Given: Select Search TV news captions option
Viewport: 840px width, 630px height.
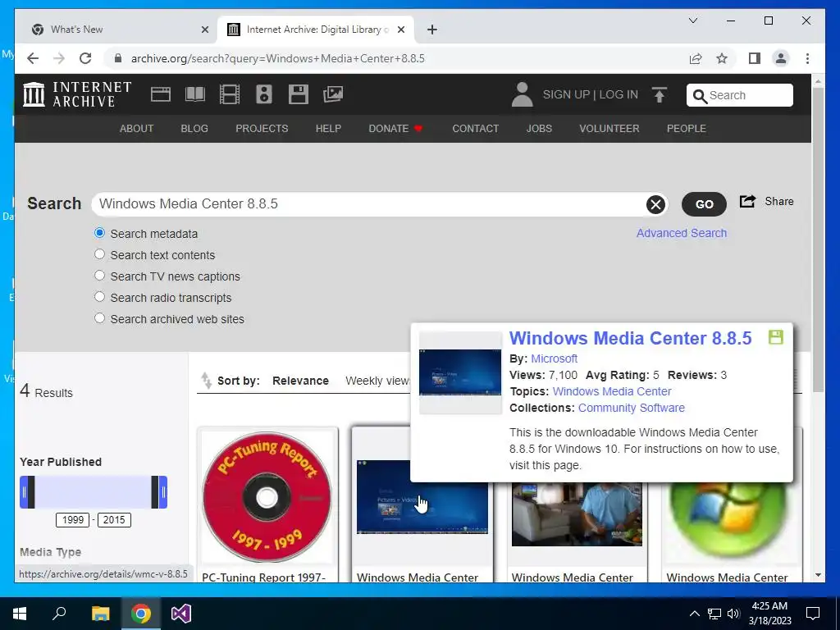Looking at the screenshot, I should [99, 276].
